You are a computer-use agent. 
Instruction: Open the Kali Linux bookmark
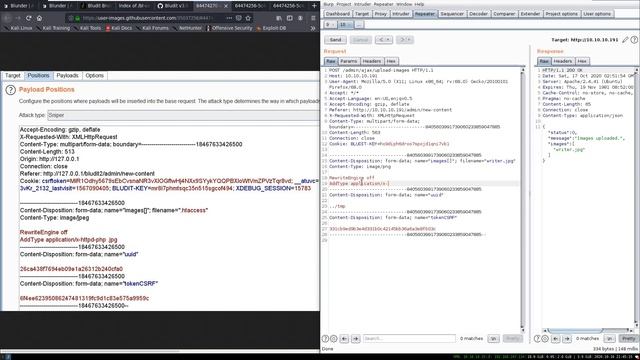tap(18, 28)
